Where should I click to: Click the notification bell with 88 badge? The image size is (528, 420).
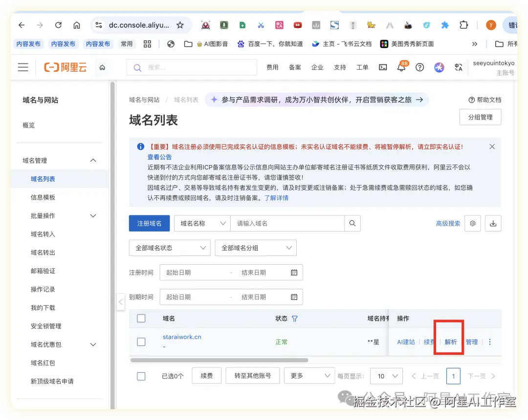point(401,67)
